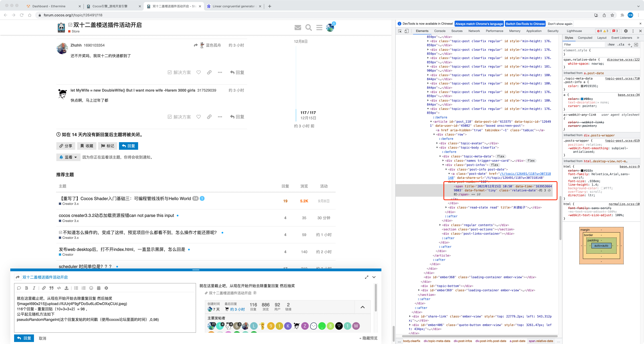Screen dimensions: 644x344
Task: Open the hamburger menu in forum header
Action: pos(319,28)
